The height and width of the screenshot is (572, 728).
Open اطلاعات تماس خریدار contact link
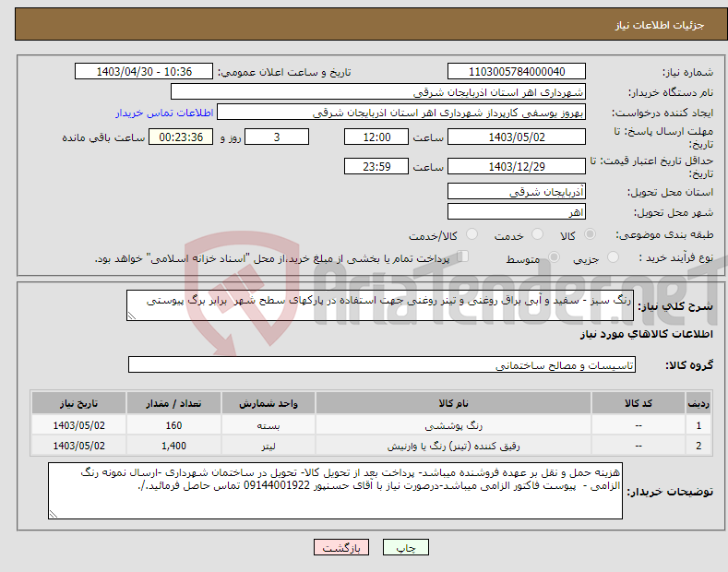point(164,113)
